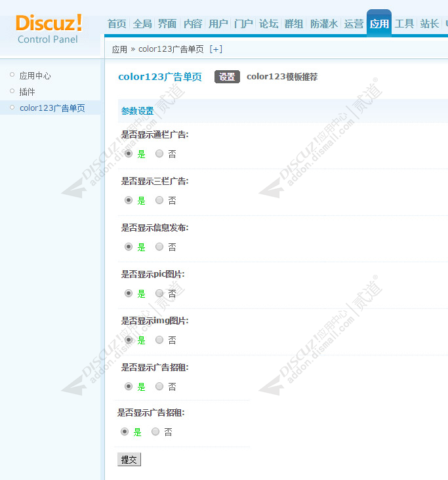Open the 界面 tab
Viewport: 448px width, 480px height.
click(167, 24)
